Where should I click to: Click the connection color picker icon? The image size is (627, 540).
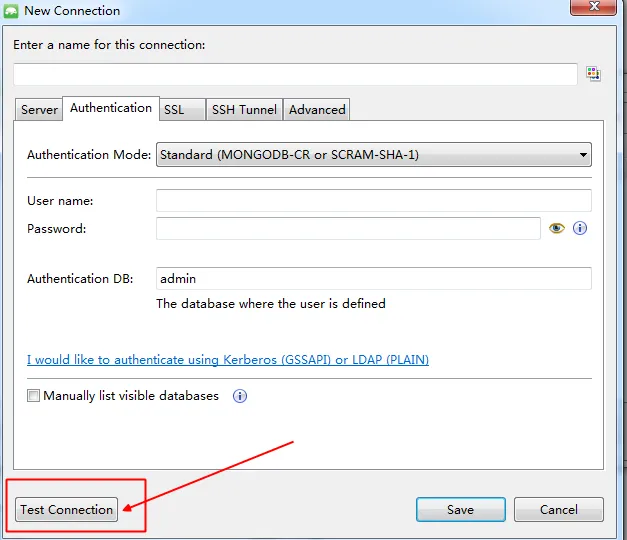[x=593, y=74]
